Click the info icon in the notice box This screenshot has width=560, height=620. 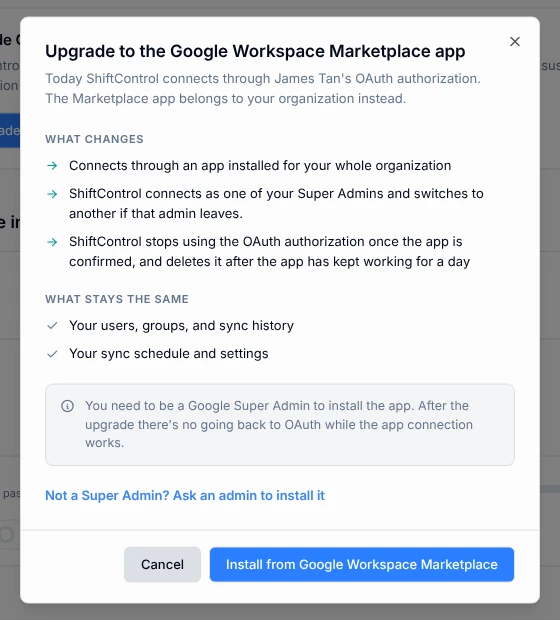[x=67, y=406]
